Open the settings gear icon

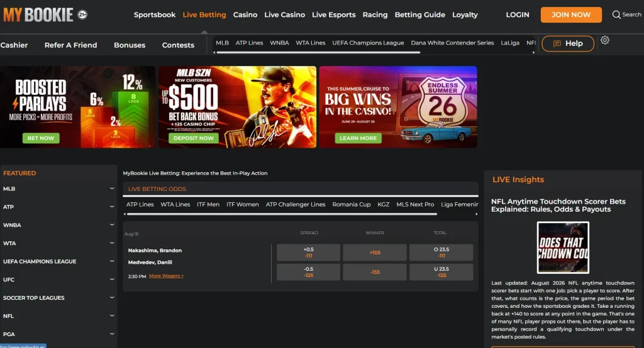[604, 40]
